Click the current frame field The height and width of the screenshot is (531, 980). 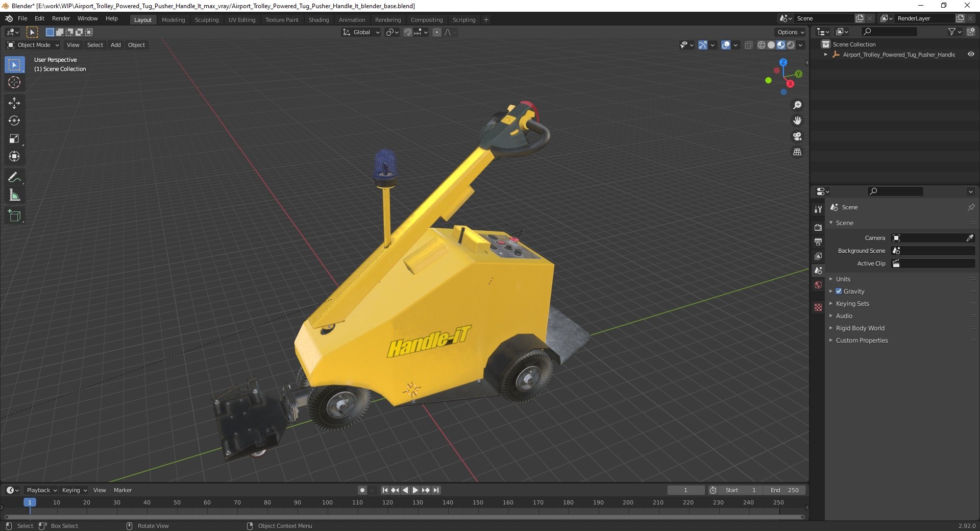(x=685, y=490)
